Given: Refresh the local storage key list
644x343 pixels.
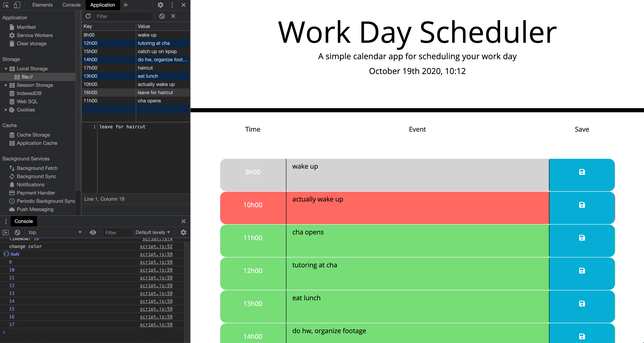Looking at the screenshot, I should pos(88,16).
